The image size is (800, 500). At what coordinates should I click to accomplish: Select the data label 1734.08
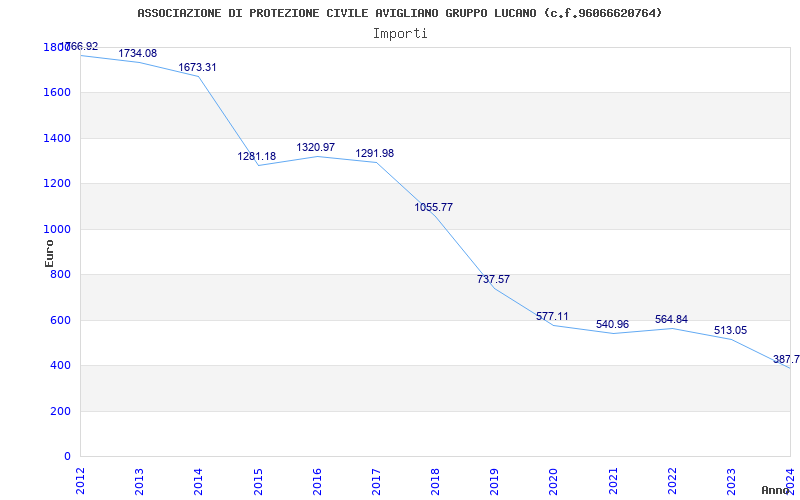pos(138,53)
